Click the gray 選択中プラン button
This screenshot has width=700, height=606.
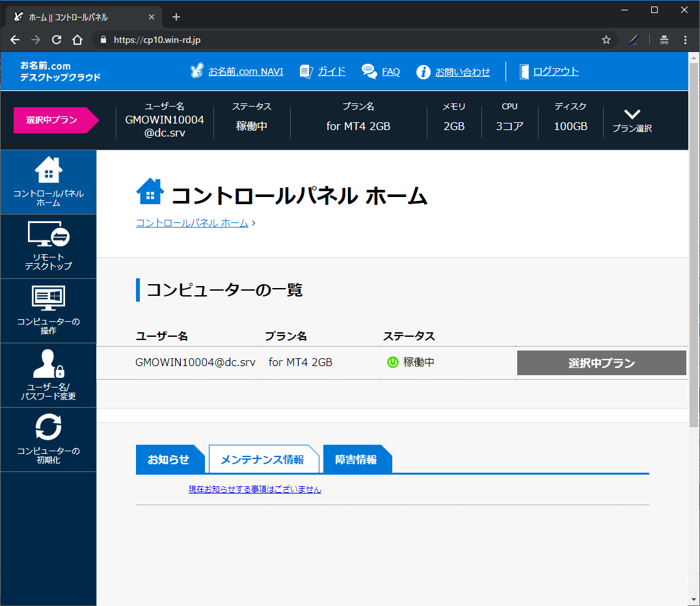coord(601,363)
